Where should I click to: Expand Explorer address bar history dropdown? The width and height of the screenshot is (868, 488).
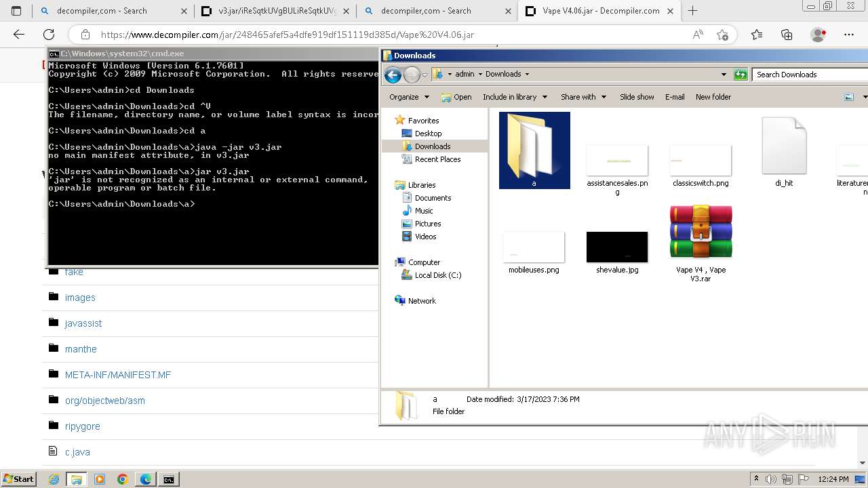click(x=724, y=75)
